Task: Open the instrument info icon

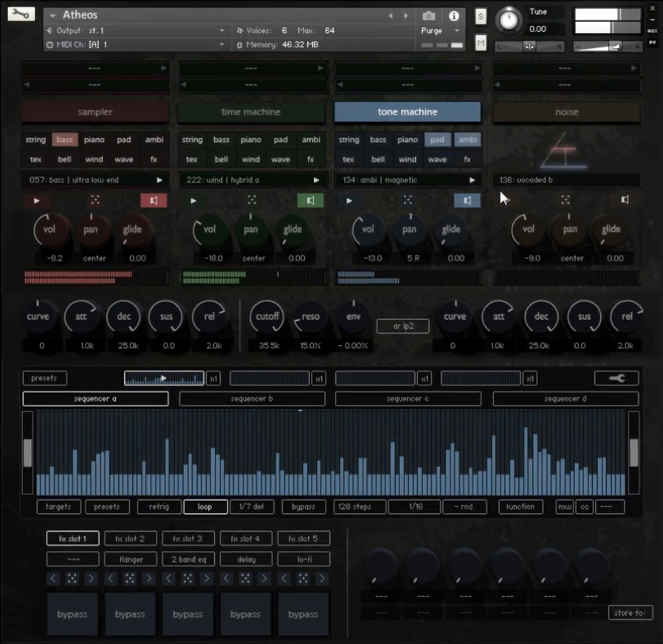Action: click(454, 16)
